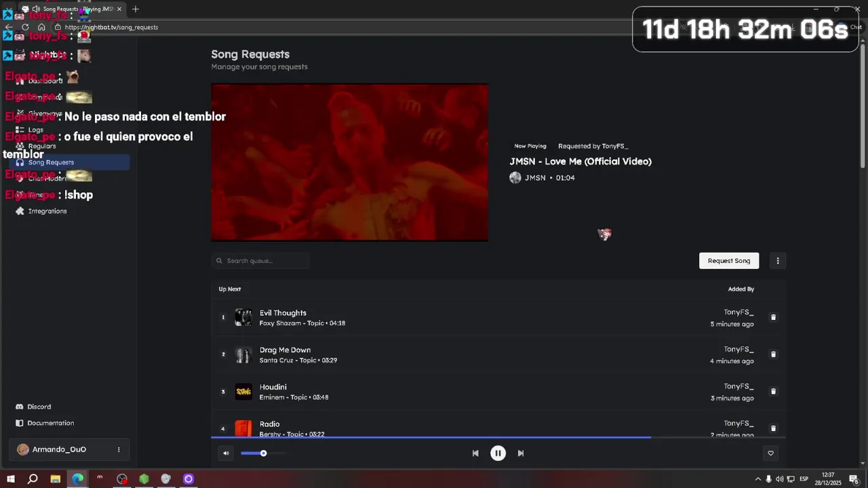This screenshot has height=488, width=868.
Task: Go back to the previous song
Action: pyautogui.click(x=475, y=453)
